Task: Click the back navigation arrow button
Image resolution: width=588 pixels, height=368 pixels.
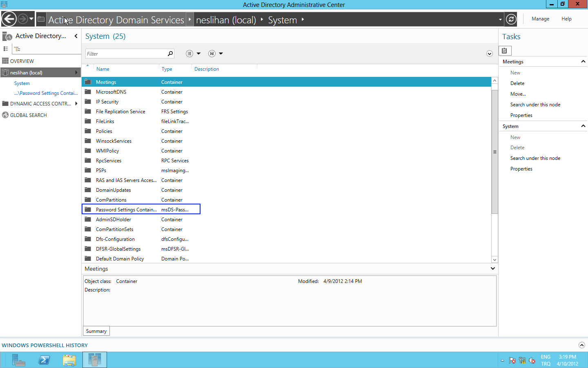Action: [9, 19]
